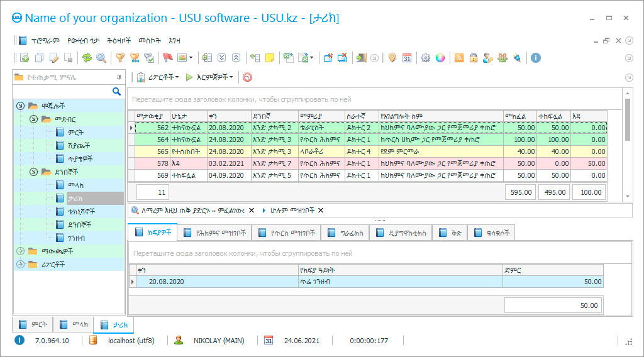Open the calendar icon in the toolbar
The height and width of the screenshot is (357, 644).
[x=407, y=58]
